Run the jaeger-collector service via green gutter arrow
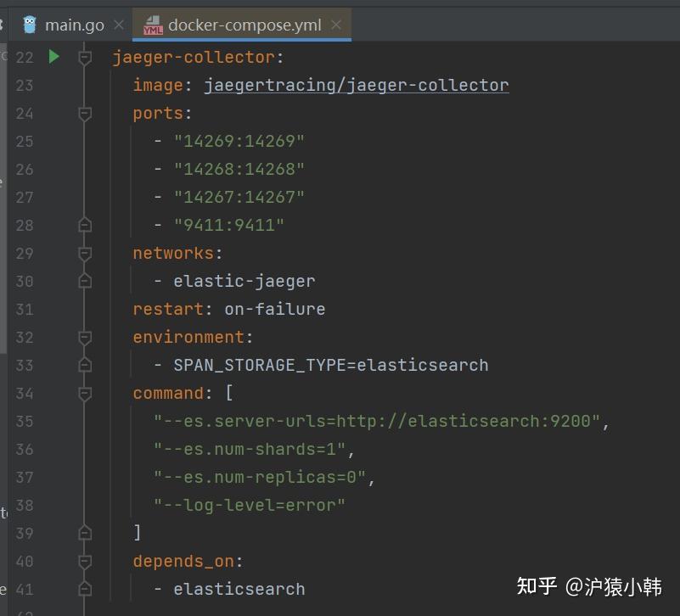 [x=54, y=57]
